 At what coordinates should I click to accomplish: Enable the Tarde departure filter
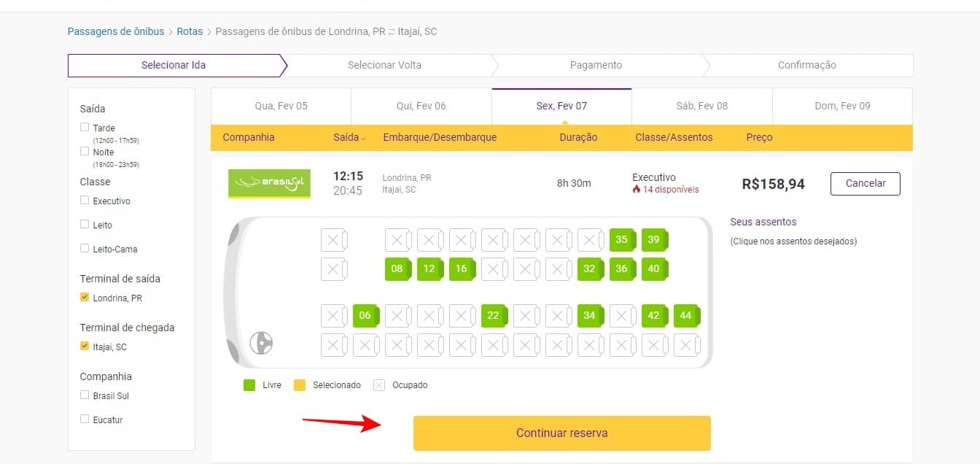(85, 128)
